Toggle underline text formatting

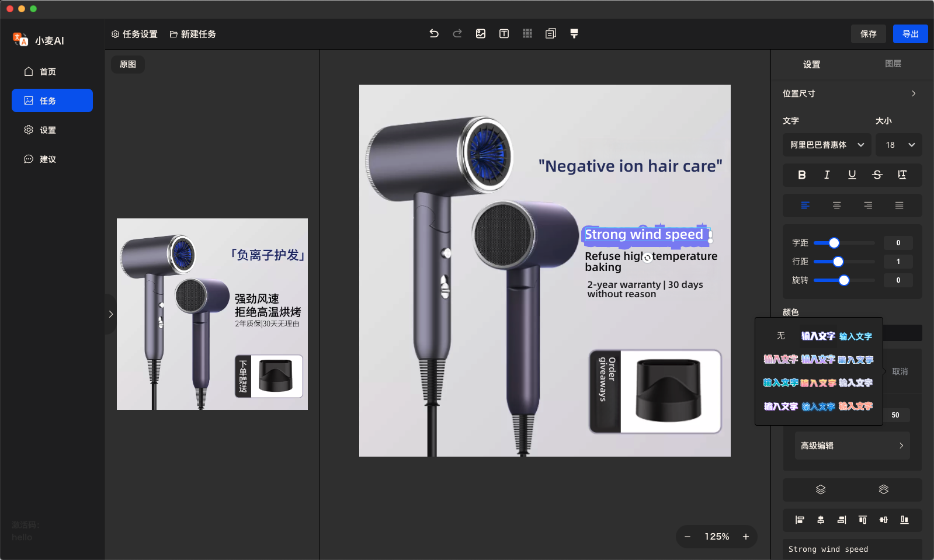tap(852, 175)
